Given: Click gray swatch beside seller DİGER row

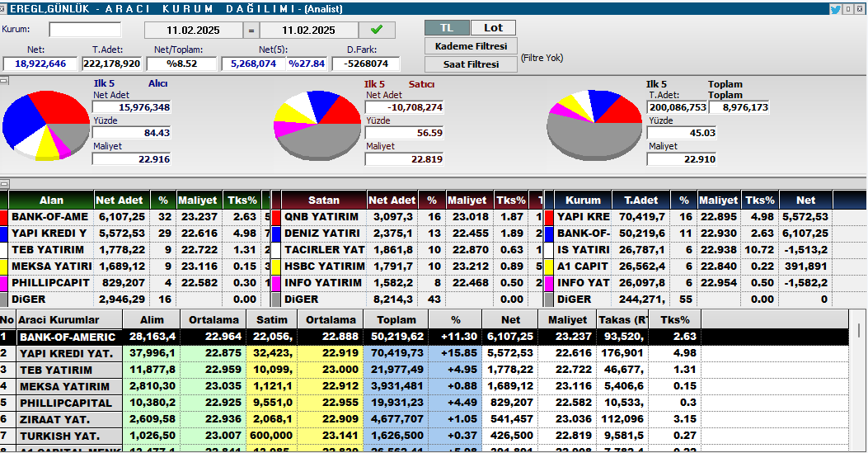Looking at the screenshot, I should [275, 300].
